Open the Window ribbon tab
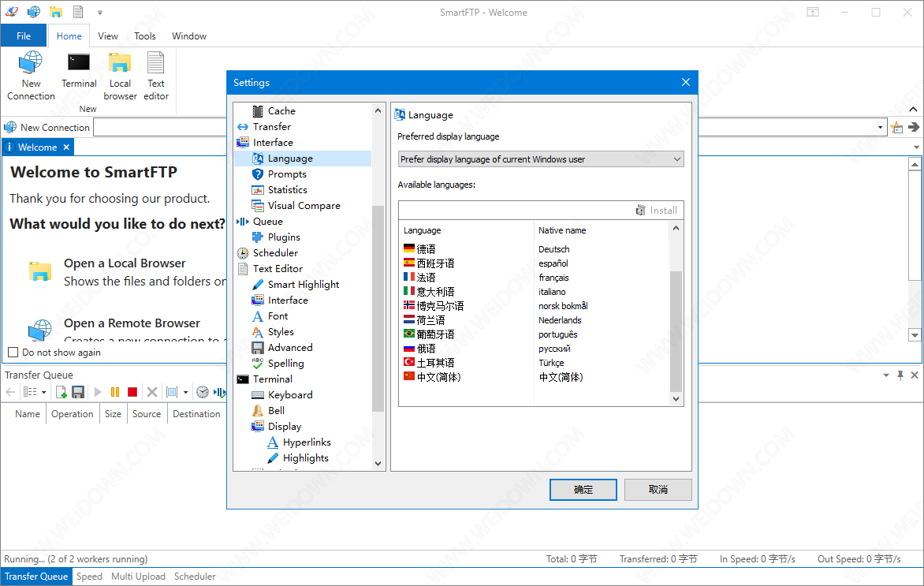Viewport: 924px width, 586px height. click(189, 36)
